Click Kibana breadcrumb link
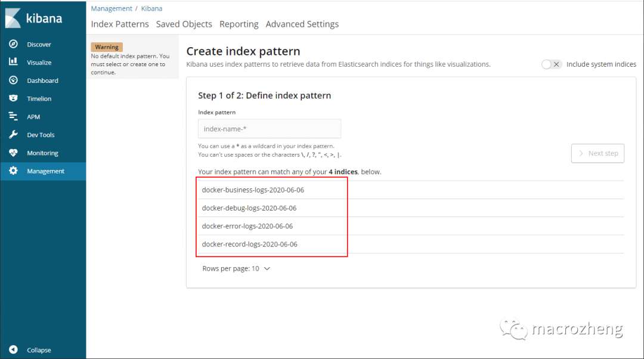644x359 pixels. pos(151,8)
